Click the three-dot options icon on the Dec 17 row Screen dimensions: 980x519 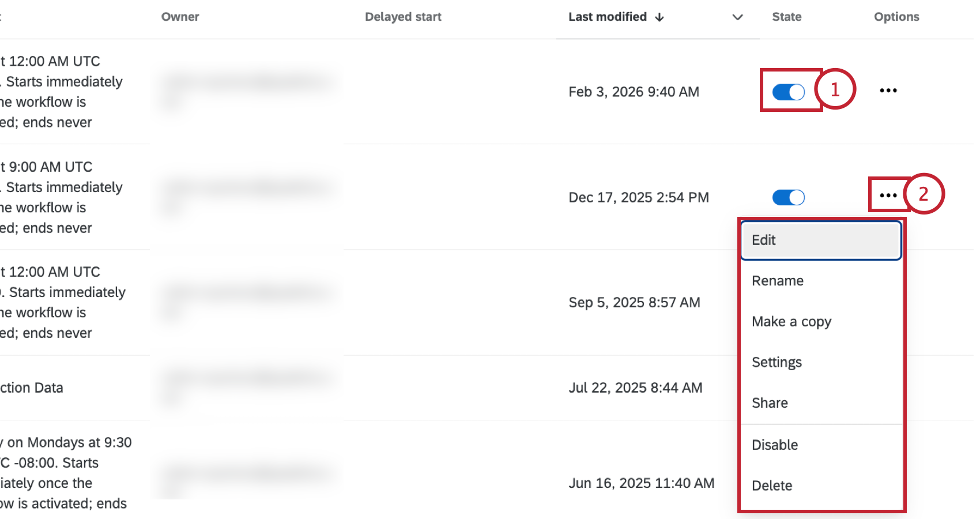[888, 196]
